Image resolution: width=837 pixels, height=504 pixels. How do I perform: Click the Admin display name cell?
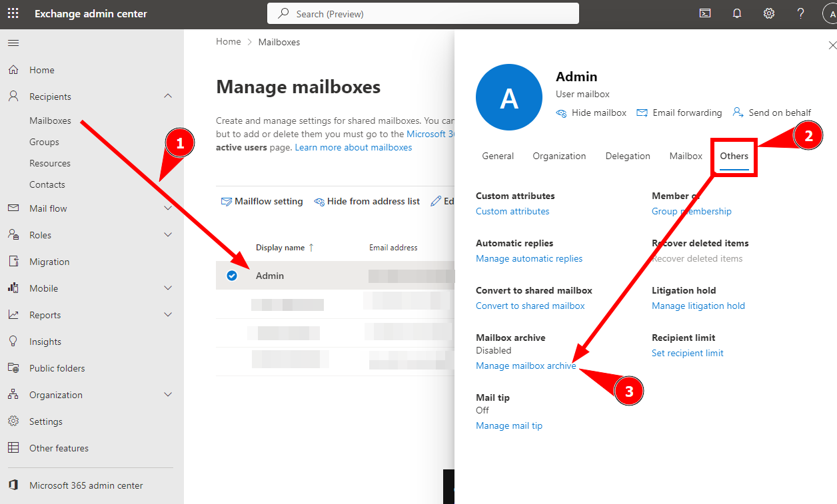pyautogui.click(x=270, y=276)
